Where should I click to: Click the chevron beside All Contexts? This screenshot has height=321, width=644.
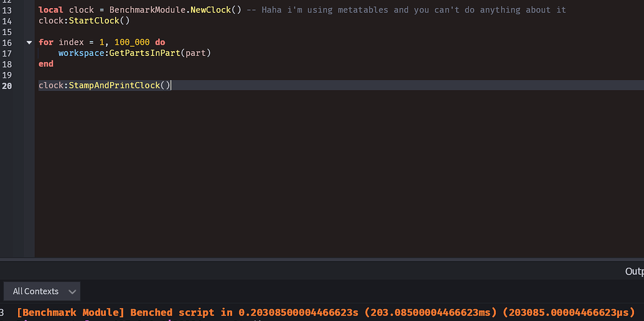[72, 292]
